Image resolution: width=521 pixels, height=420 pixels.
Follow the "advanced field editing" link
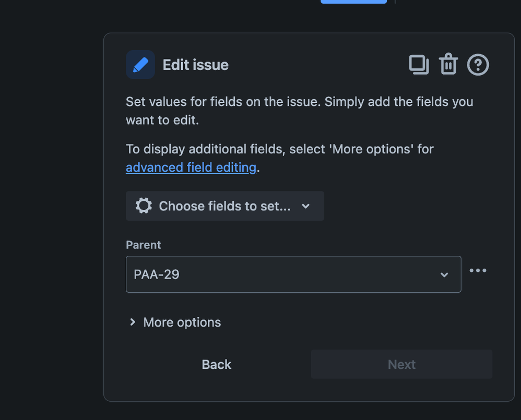point(191,167)
